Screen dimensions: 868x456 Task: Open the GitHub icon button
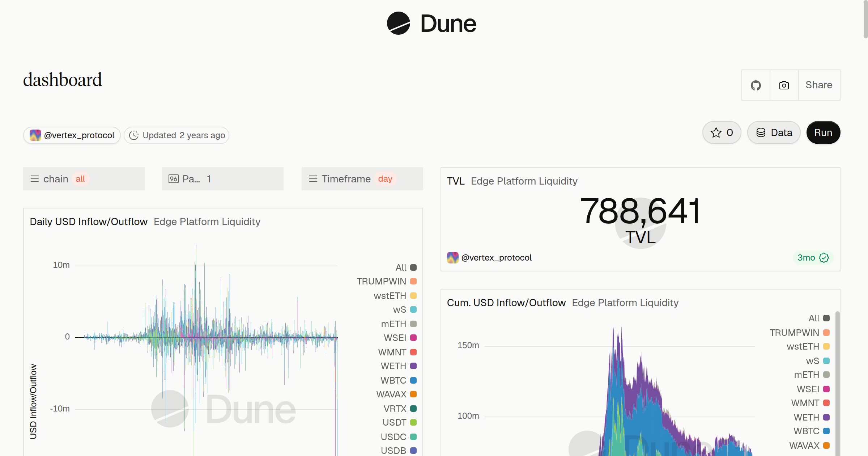(x=756, y=85)
